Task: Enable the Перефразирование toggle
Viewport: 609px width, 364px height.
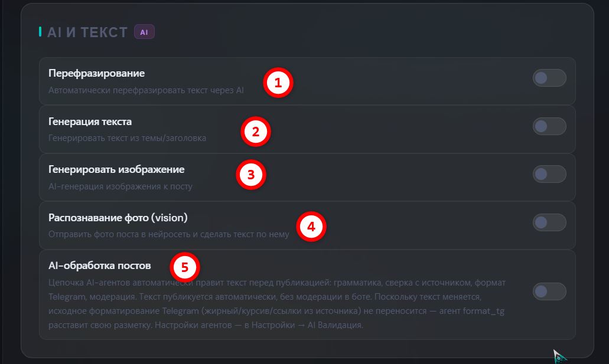Action: tap(549, 78)
